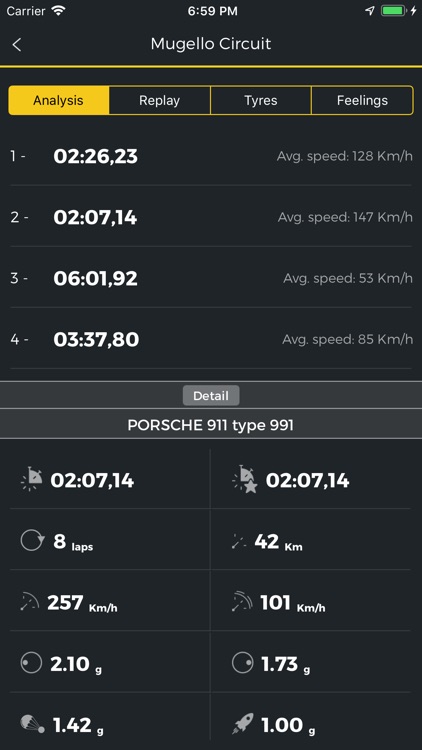Image resolution: width=422 pixels, height=750 pixels.
Task: Tap the circular laps counter icon
Action: click(33, 541)
